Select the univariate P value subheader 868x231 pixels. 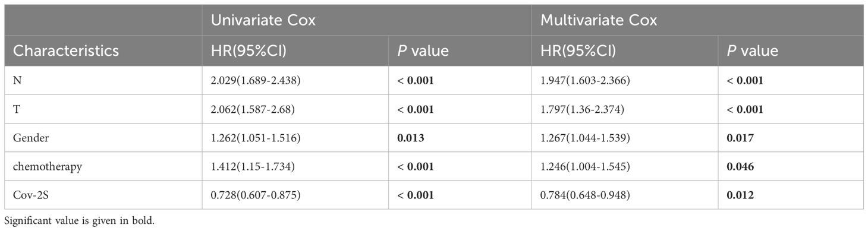(423, 50)
